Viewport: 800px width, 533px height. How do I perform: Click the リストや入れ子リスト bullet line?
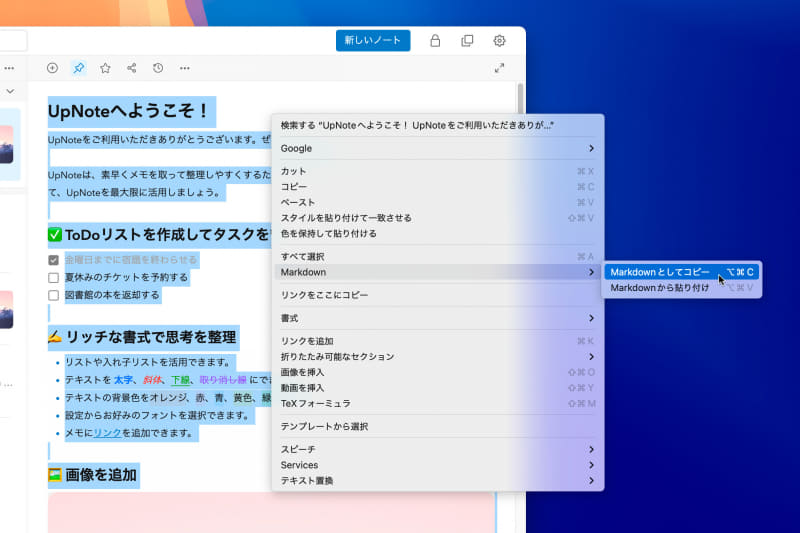(147, 362)
